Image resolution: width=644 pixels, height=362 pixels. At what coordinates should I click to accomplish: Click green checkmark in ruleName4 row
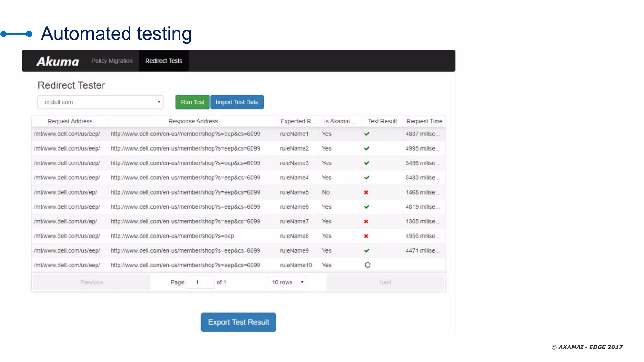(x=367, y=178)
